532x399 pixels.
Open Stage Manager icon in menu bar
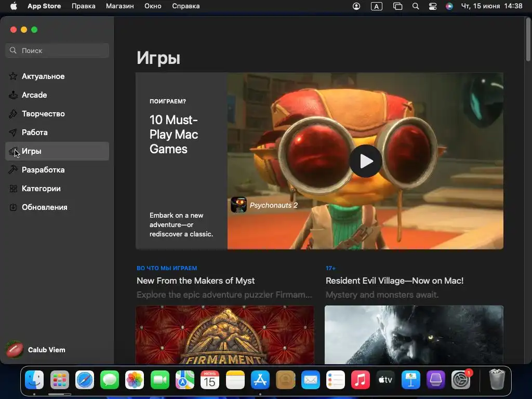click(x=397, y=6)
